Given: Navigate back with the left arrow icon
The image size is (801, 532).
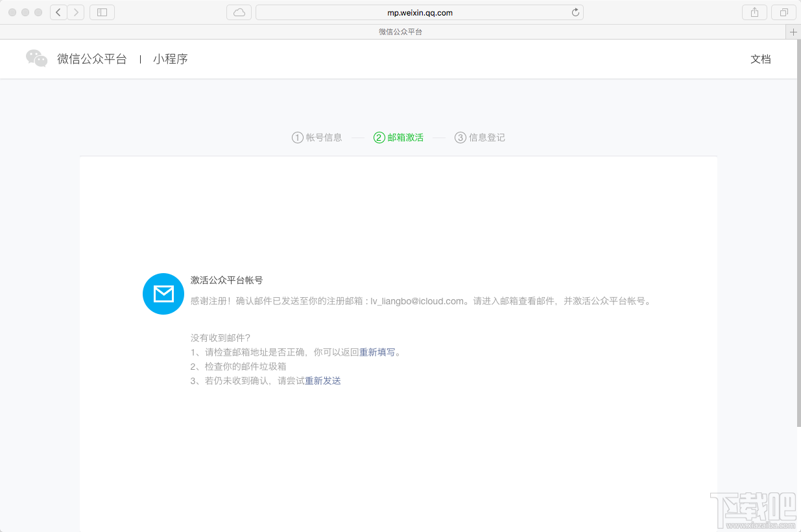Looking at the screenshot, I should [x=58, y=12].
